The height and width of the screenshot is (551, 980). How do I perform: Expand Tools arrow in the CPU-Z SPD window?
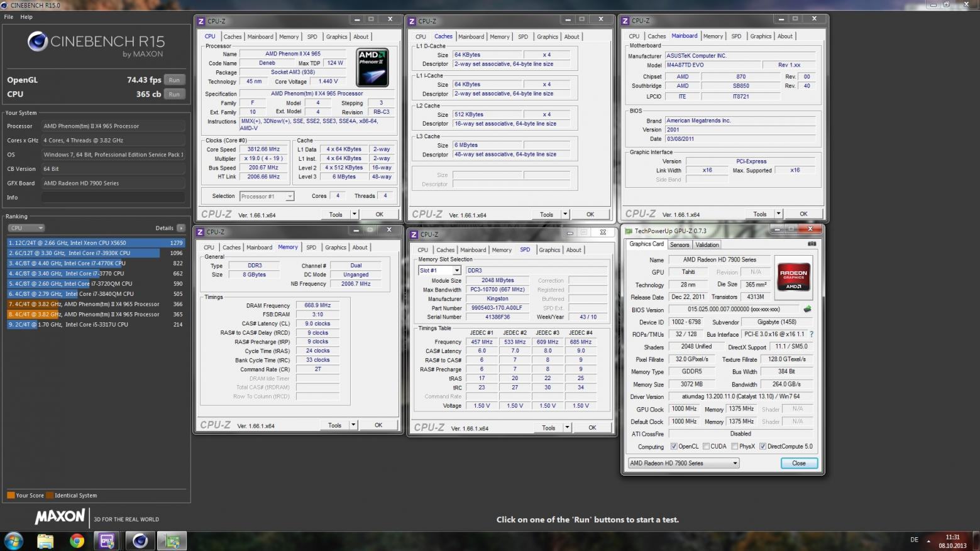coord(567,428)
